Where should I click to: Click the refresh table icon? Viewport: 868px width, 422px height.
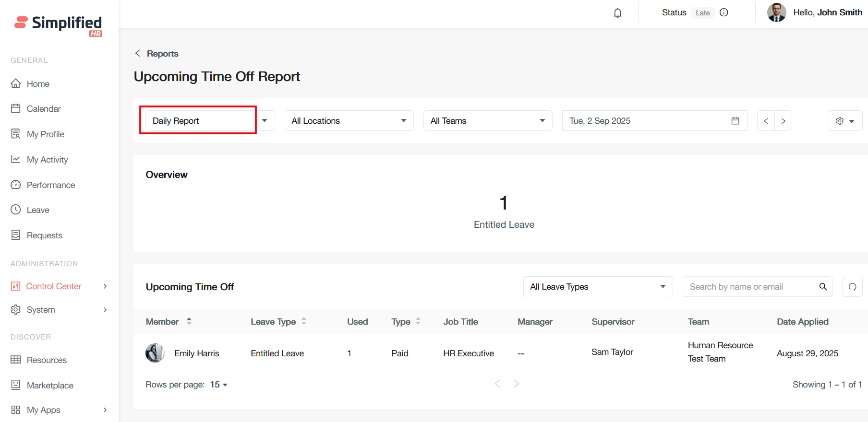click(852, 287)
